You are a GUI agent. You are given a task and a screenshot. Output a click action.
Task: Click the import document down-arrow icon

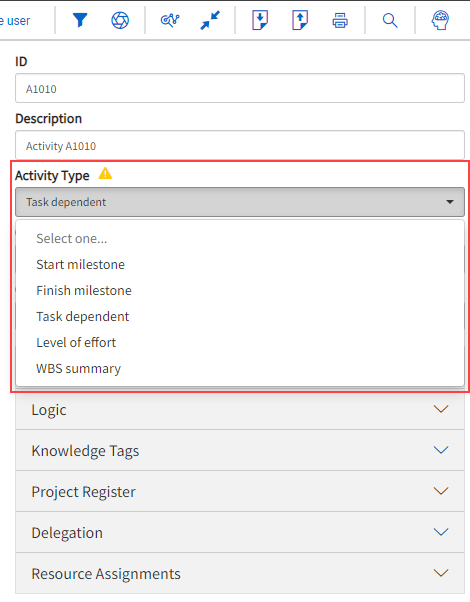[x=260, y=20]
